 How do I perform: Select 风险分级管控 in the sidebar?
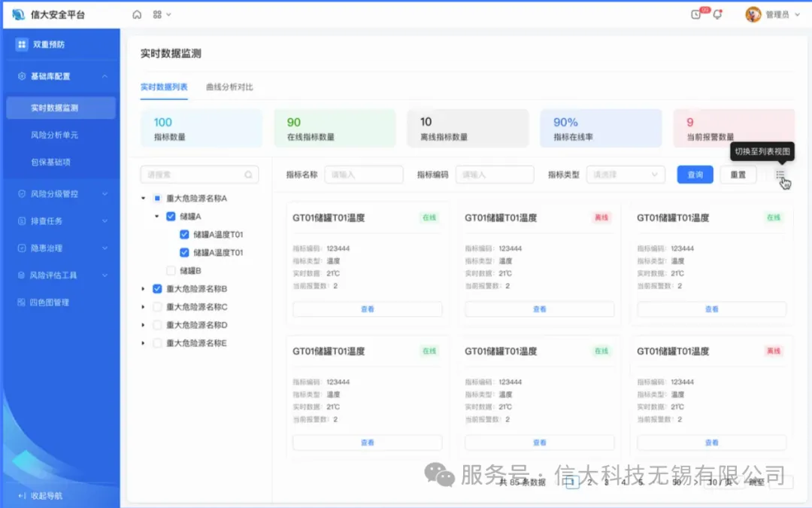click(54, 193)
